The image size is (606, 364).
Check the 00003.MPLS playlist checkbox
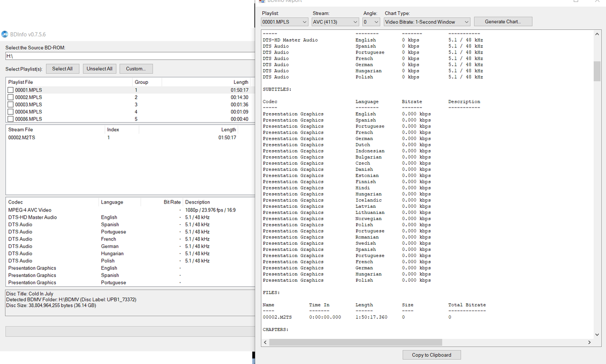(x=10, y=105)
